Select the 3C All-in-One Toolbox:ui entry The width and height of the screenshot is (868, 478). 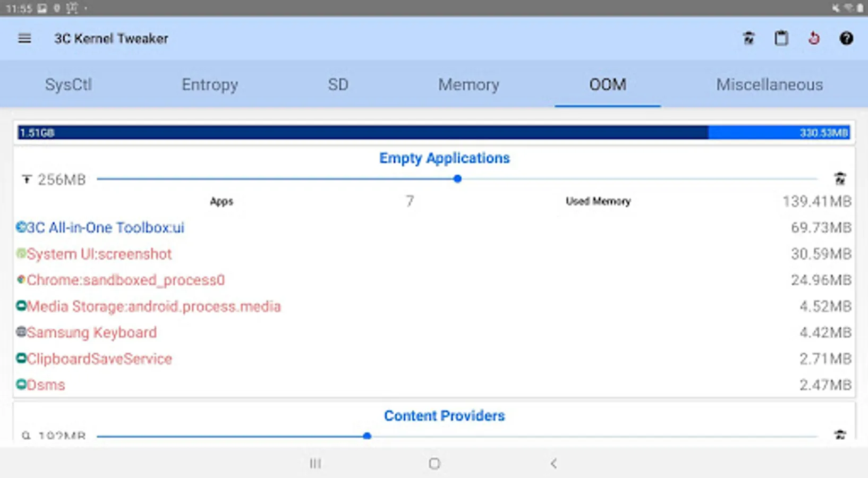(106, 227)
